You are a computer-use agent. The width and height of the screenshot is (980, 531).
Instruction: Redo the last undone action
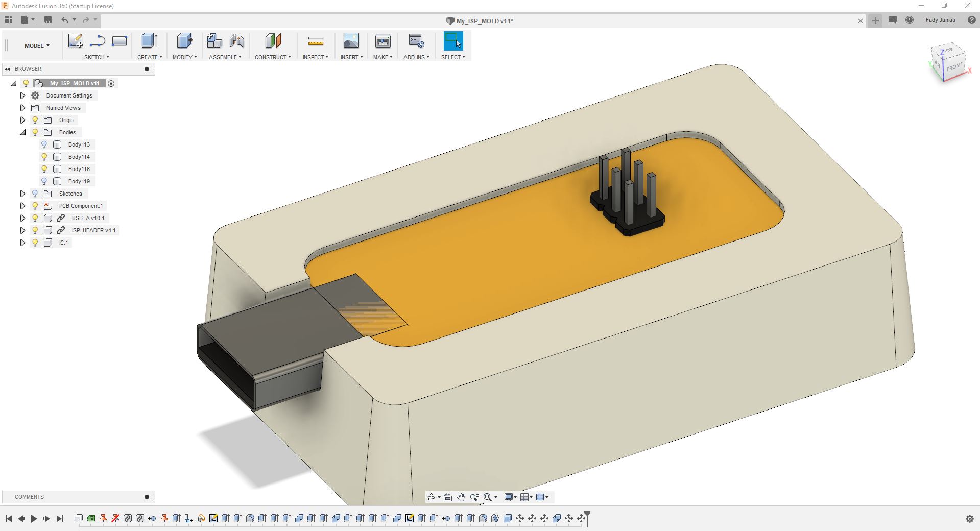86,20
